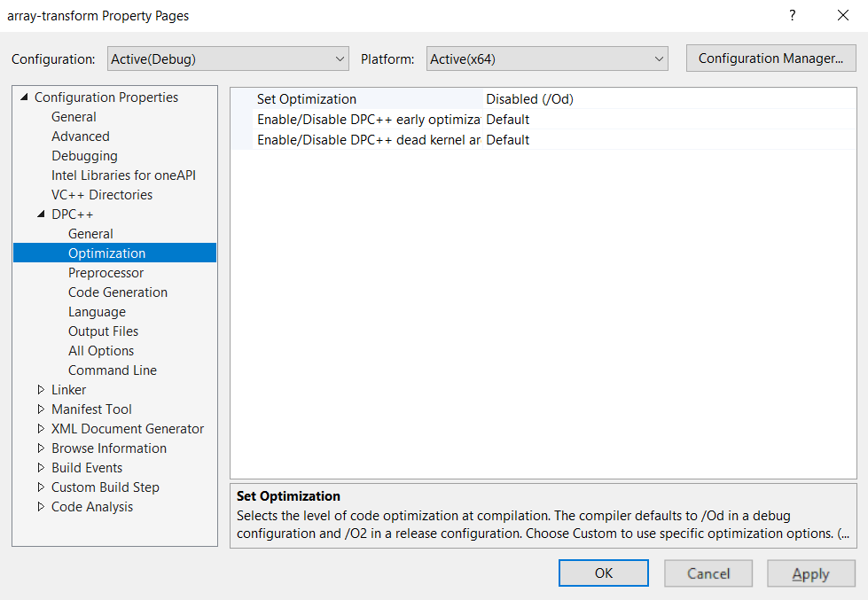The width and height of the screenshot is (868, 600).
Task: Expand the XML Document Generator node
Action: [x=41, y=428]
